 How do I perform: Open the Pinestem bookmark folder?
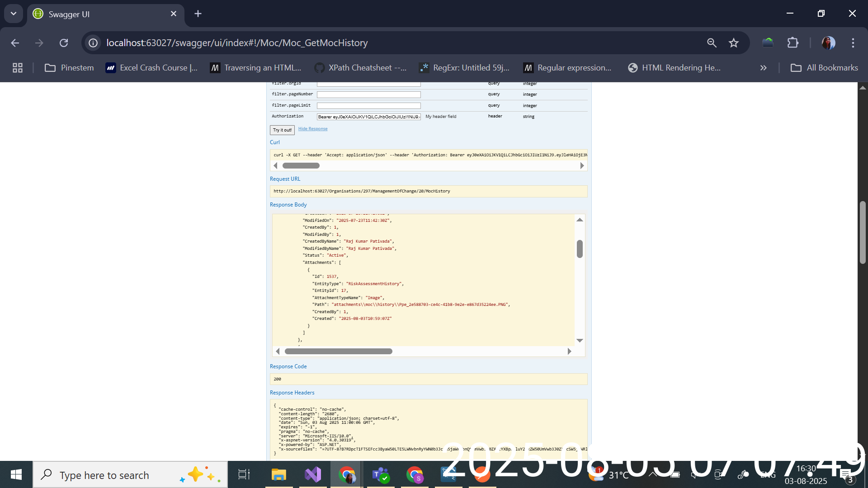(x=69, y=68)
